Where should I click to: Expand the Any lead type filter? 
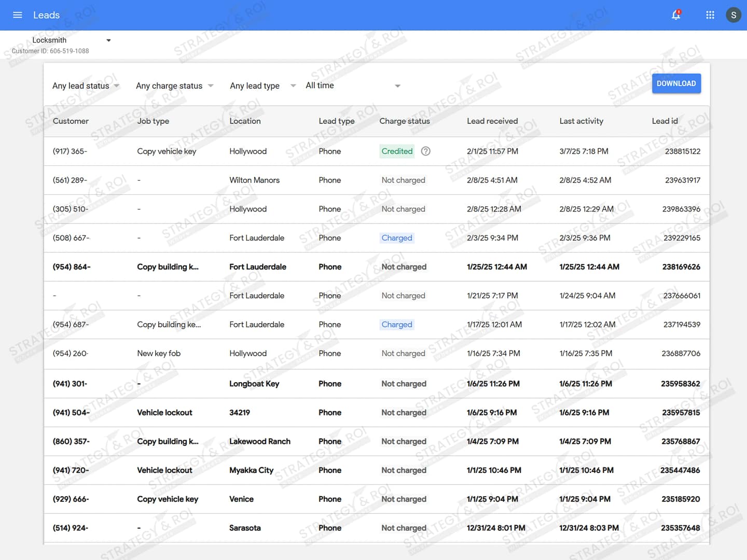(262, 86)
